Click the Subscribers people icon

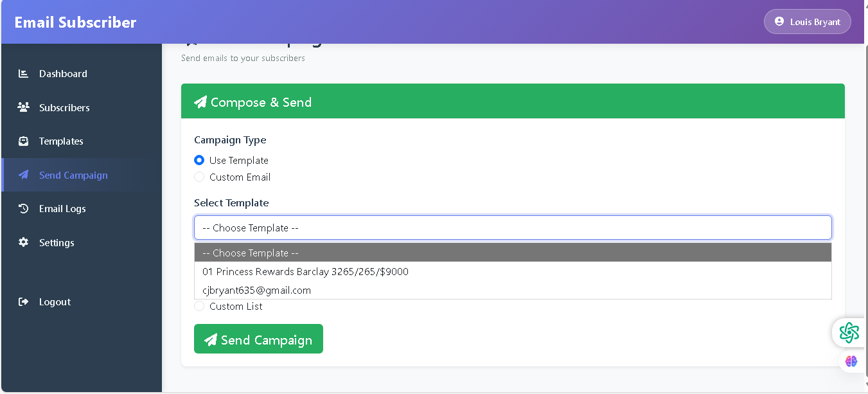pyautogui.click(x=24, y=107)
